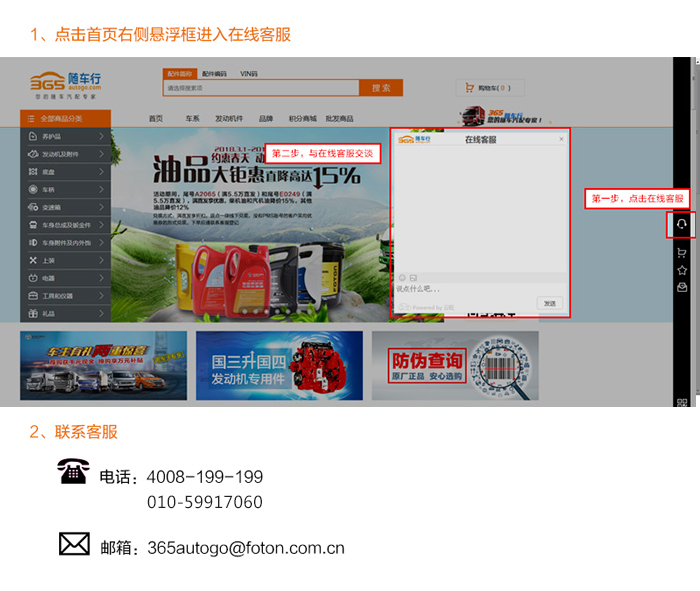Open the cart icon in right sidebar
The width and height of the screenshot is (700, 591).
[681, 253]
